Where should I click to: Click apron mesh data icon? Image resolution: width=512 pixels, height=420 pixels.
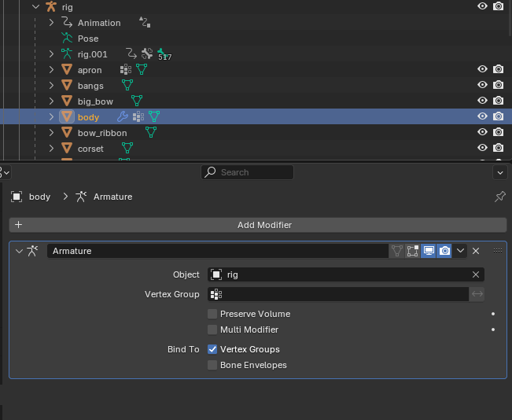142,69
